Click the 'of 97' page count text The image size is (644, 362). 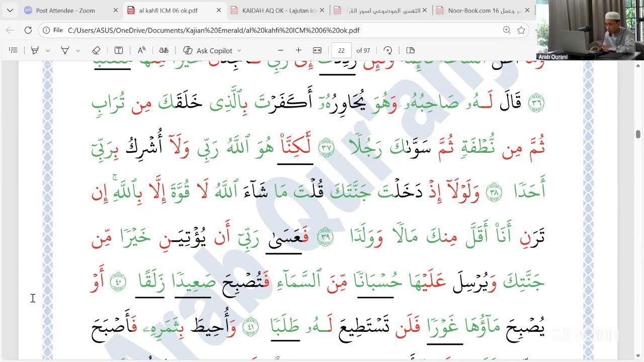pos(363,50)
